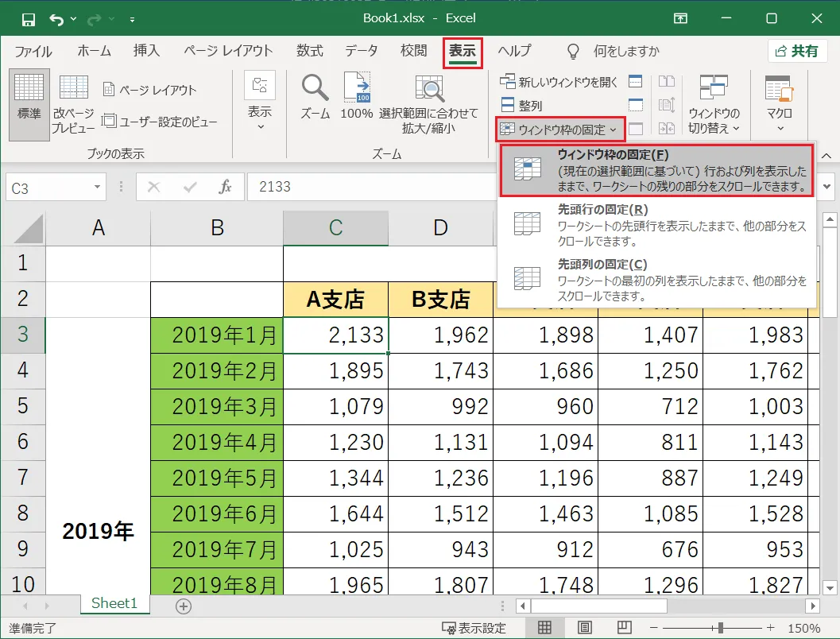The image size is (840, 639).
Task: Switch to the 挿入 tab
Action: 146,51
